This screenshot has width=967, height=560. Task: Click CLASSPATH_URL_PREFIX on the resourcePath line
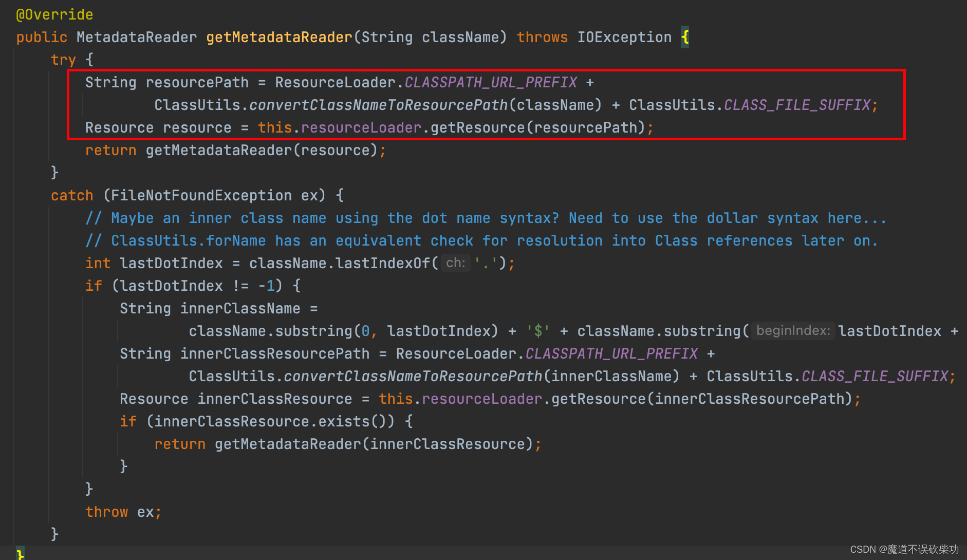pyautogui.click(x=491, y=82)
